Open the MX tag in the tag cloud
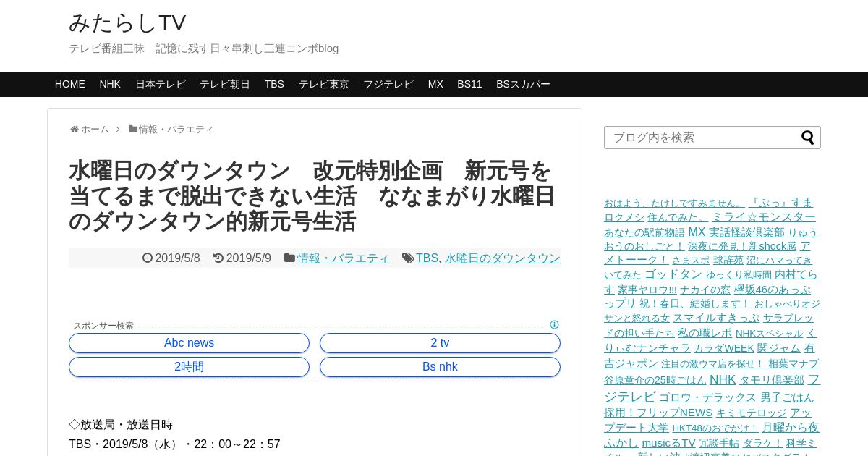This screenshot has height=456, width=868. coord(697,232)
